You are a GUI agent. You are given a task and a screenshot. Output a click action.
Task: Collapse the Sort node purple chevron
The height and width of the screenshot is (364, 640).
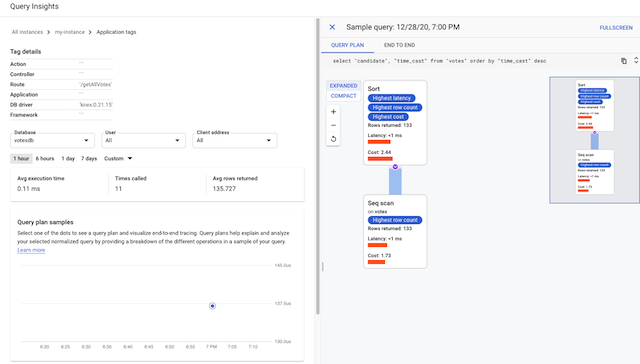point(395,166)
